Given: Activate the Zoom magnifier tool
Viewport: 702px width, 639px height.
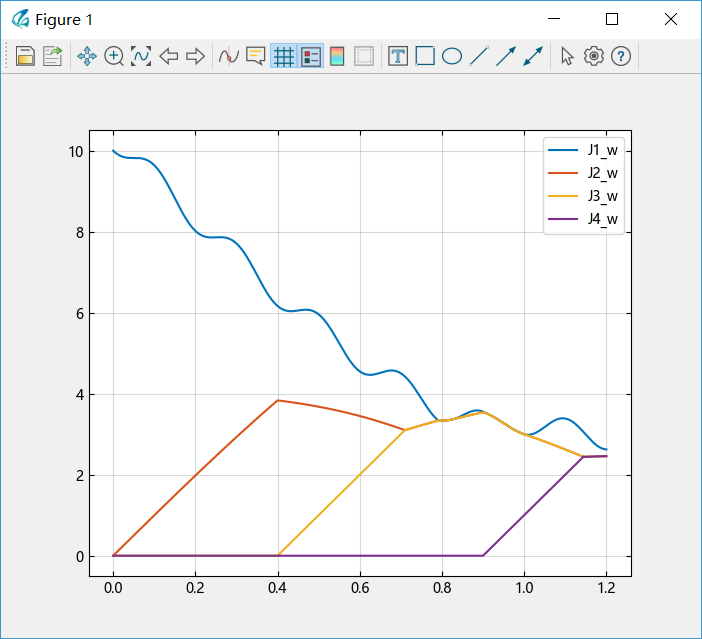Looking at the screenshot, I should 114,56.
